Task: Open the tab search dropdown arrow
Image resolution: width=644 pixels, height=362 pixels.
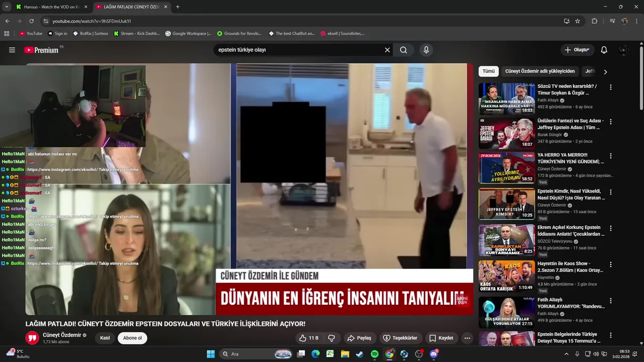Action: click(7, 7)
